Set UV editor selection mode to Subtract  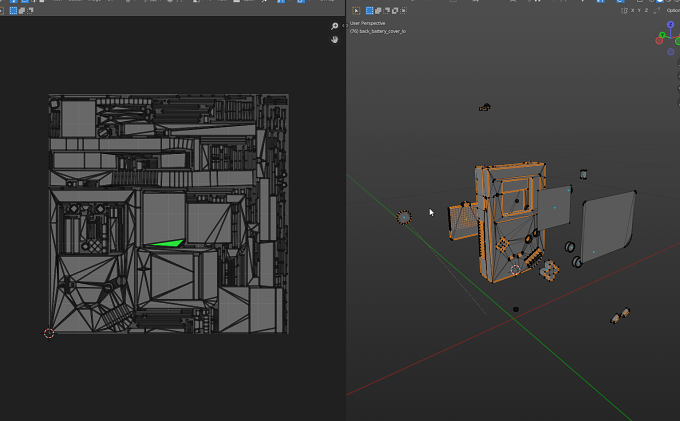coord(30,10)
